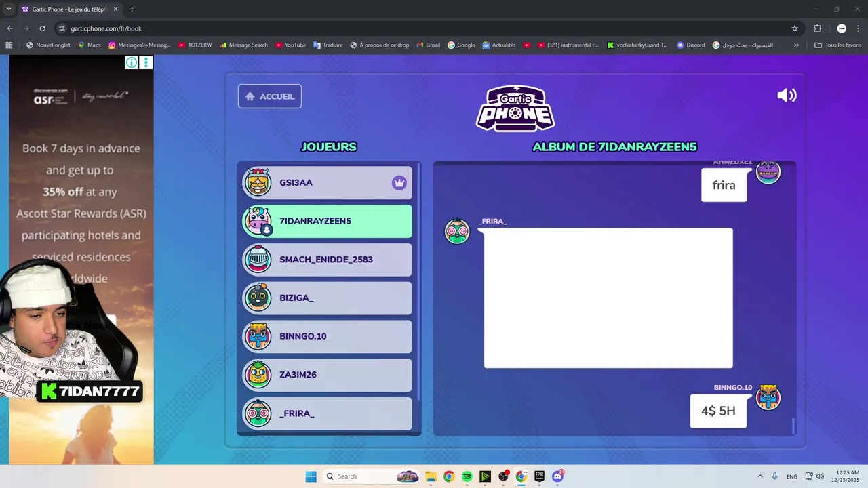Open the Windows Start menu
This screenshot has height=488, width=868.
coord(311,476)
